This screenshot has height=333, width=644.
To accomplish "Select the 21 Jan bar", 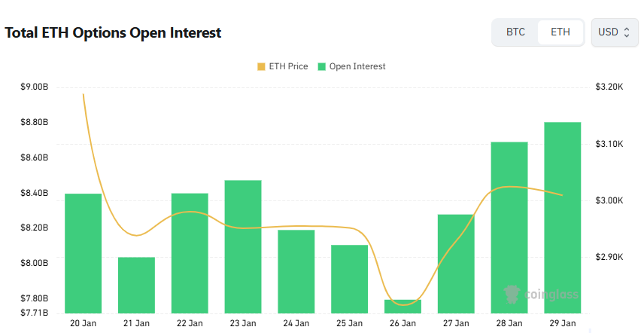I will [136, 285].
